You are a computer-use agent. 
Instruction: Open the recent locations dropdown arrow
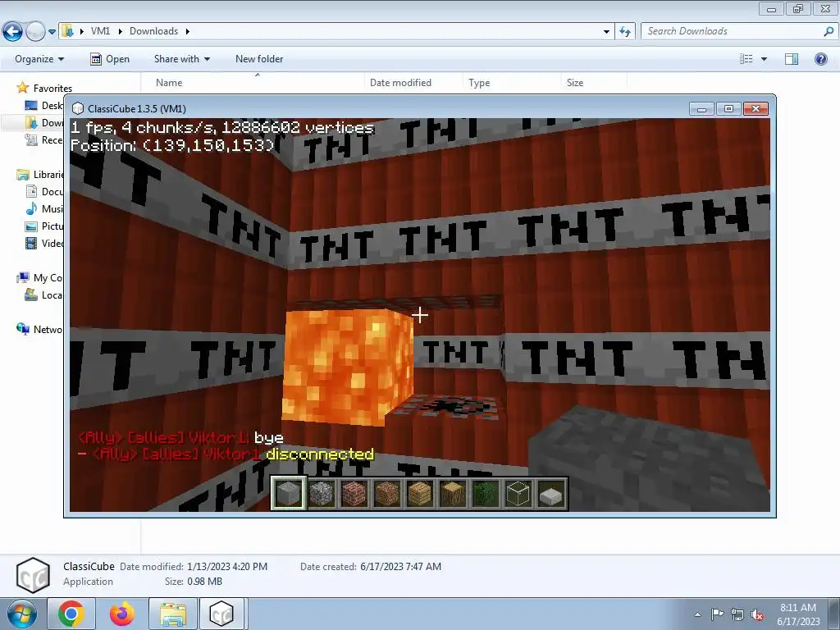tap(52, 32)
